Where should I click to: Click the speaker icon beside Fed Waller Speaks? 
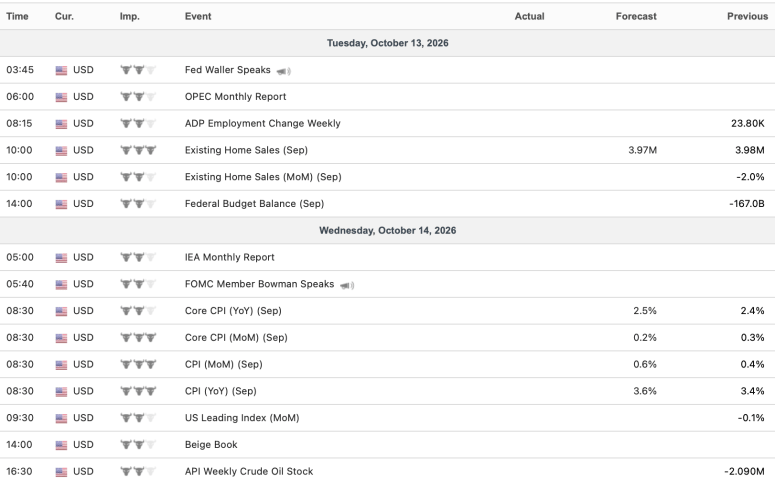click(x=284, y=71)
